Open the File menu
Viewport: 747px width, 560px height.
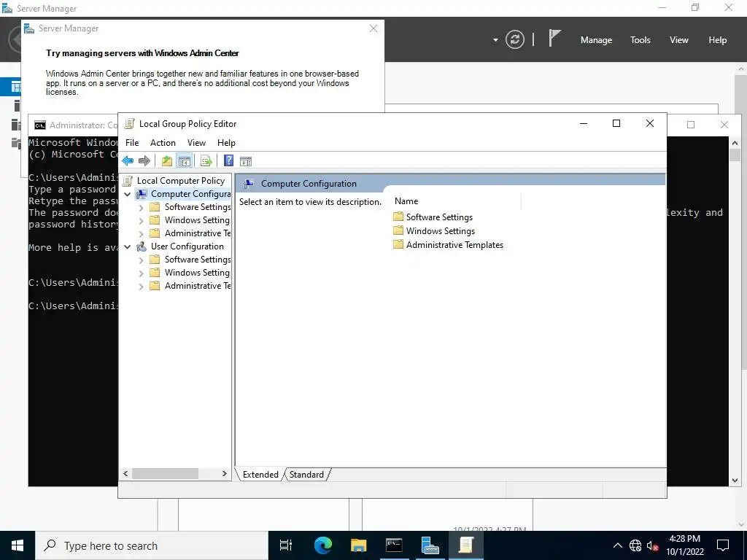tap(132, 143)
